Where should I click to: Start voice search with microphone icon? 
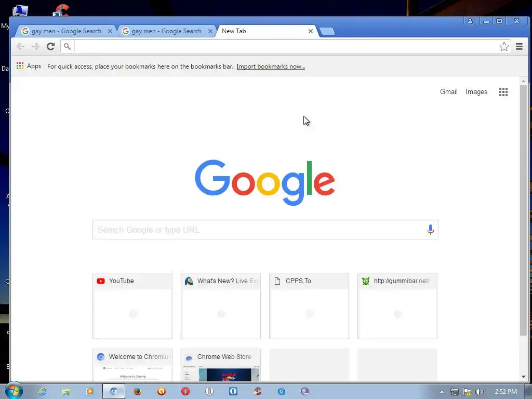pyautogui.click(x=430, y=230)
